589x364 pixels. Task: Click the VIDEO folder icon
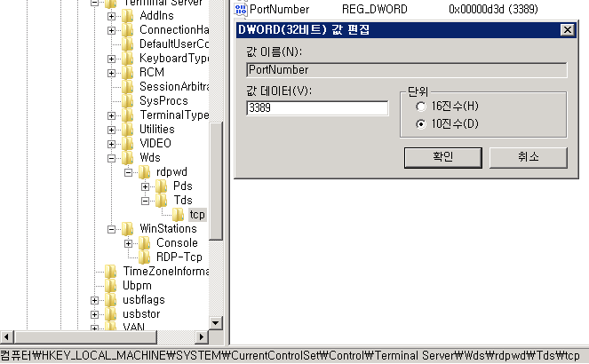coord(128,144)
